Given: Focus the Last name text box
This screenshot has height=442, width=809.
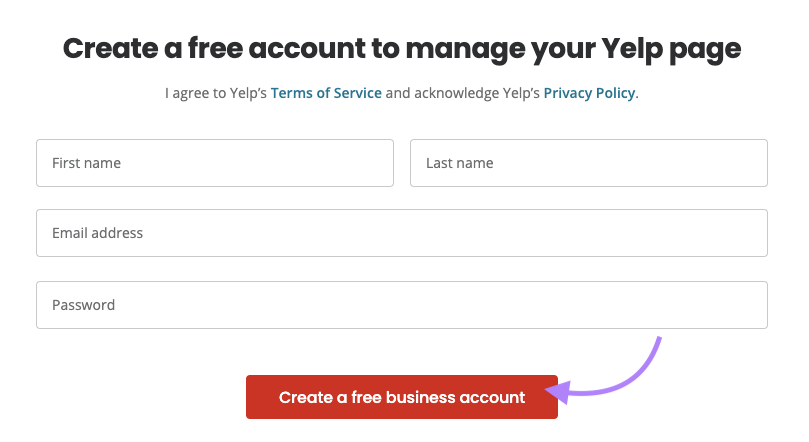Looking at the screenshot, I should pos(588,163).
